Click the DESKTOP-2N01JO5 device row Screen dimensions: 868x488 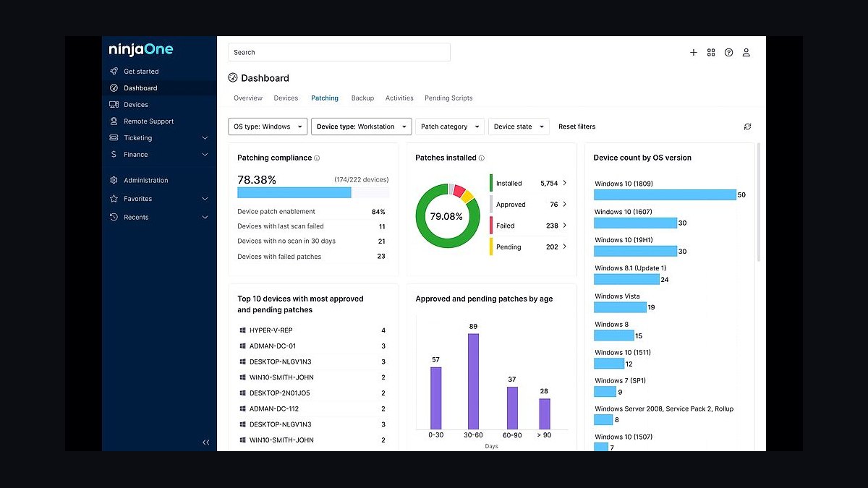click(312, 393)
